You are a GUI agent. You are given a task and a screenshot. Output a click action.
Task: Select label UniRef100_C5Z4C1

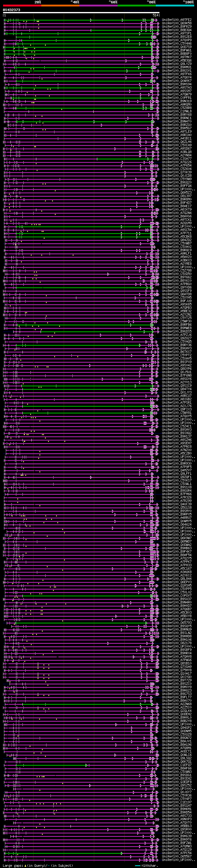pos(177,426)
